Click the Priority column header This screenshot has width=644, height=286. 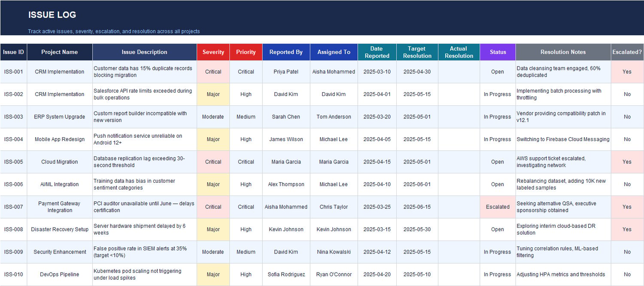246,52
